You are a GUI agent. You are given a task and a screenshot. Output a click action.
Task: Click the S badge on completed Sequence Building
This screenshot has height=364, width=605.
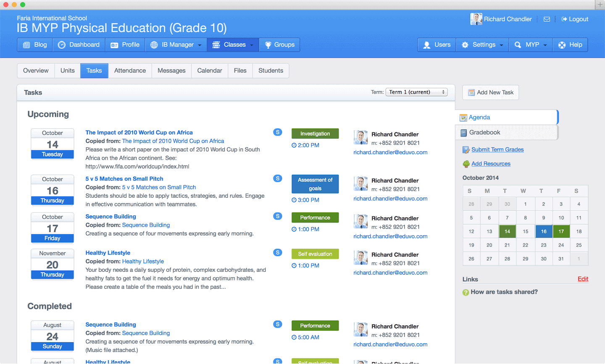[x=278, y=324]
